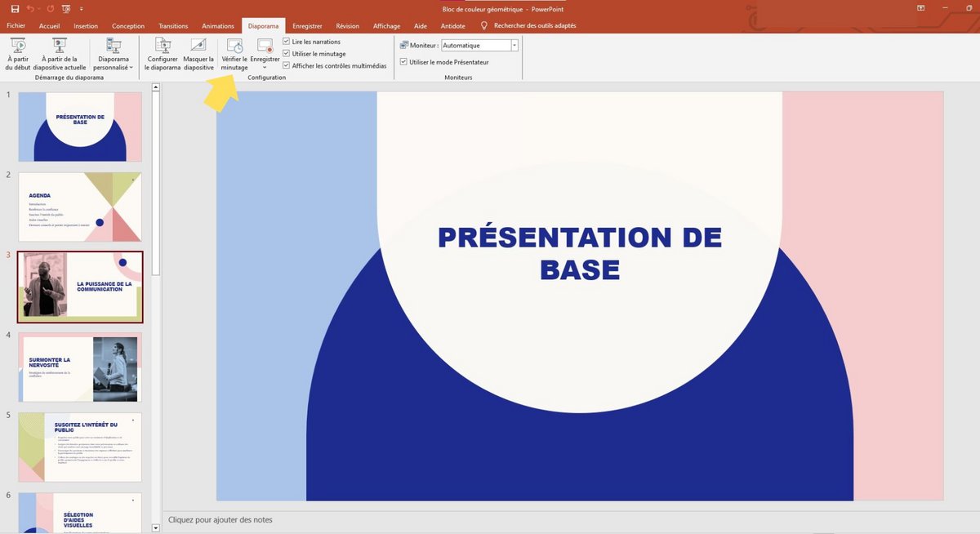Click the Démarrage du diaporama group label
This screenshot has height=534, width=980.
coord(69,78)
